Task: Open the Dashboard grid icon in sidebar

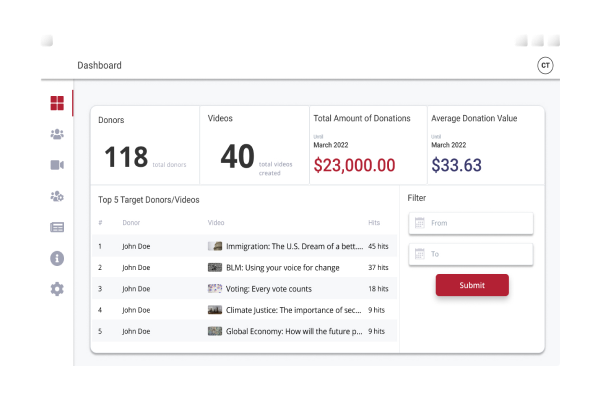Action: (x=57, y=103)
